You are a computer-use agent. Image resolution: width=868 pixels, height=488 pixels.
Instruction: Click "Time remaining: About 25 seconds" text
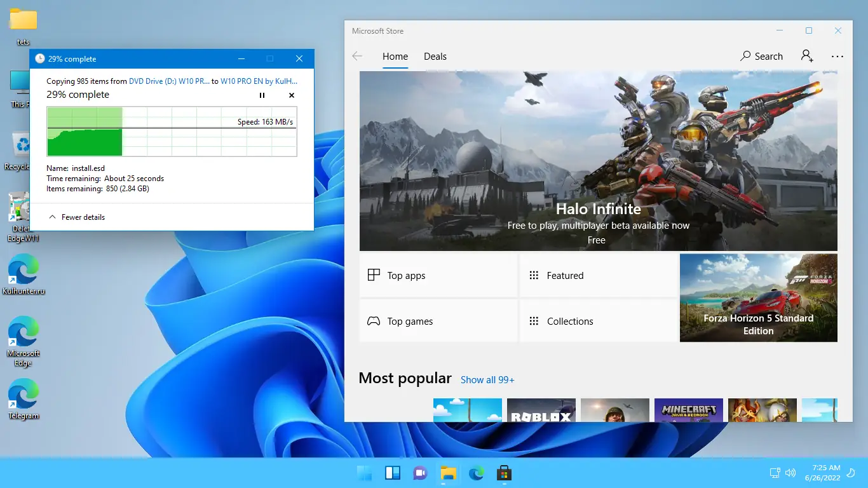click(x=105, y=179)
